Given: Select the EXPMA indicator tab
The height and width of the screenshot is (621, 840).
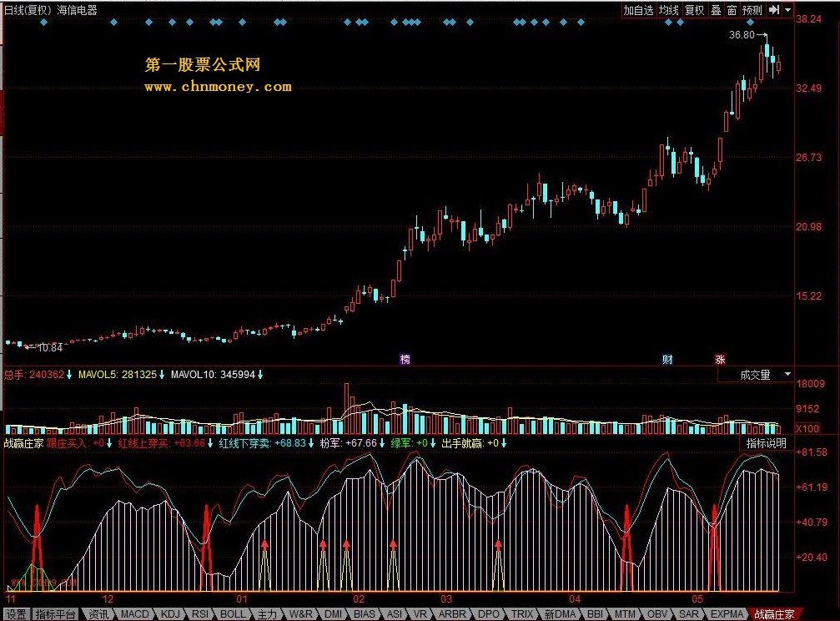Looking at the screenshot, I should pyautogui.click(x=727, y=614).
